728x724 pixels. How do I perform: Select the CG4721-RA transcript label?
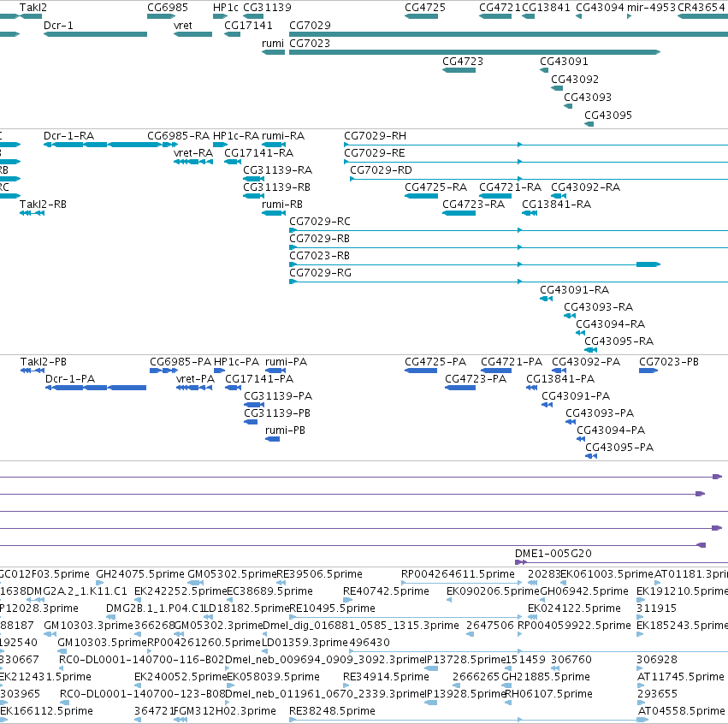tap(510, 187)
